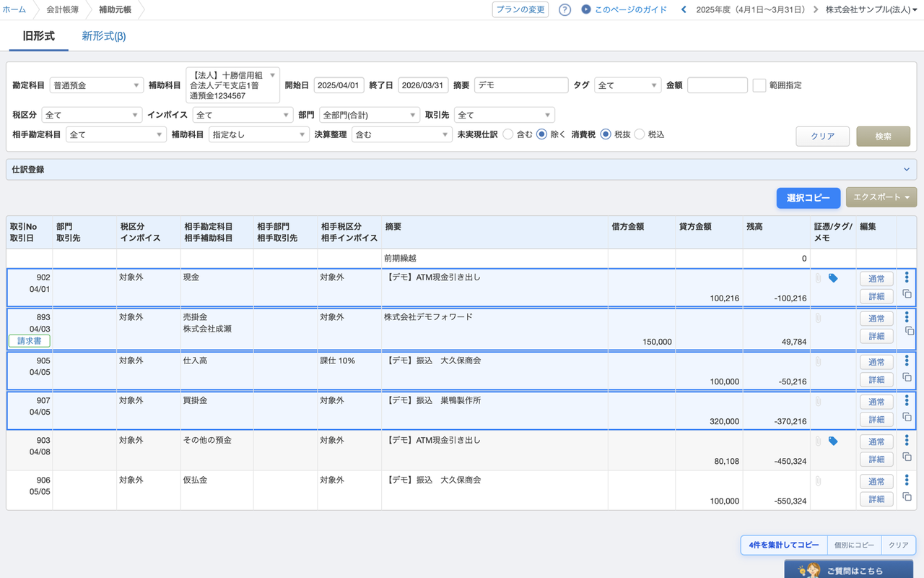924x578 pixels.
Task: Switch to the 旧形式 tab
Action: click(x=38, y=36)
